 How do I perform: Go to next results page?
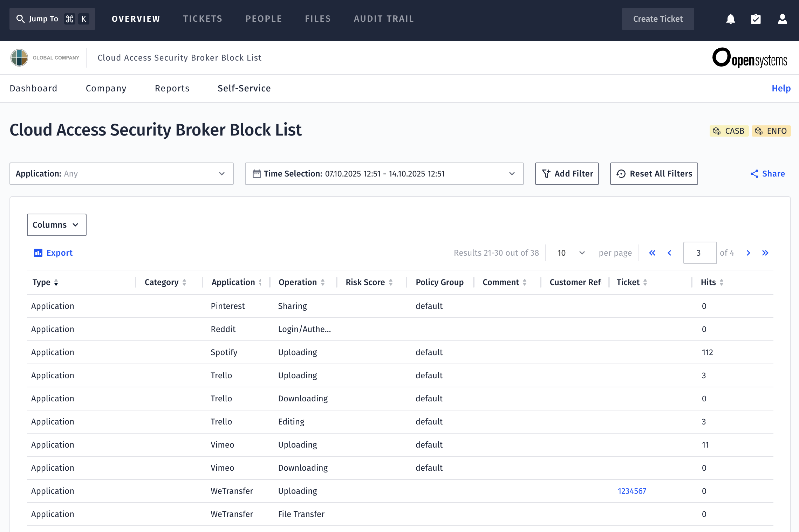pos(748,253)
